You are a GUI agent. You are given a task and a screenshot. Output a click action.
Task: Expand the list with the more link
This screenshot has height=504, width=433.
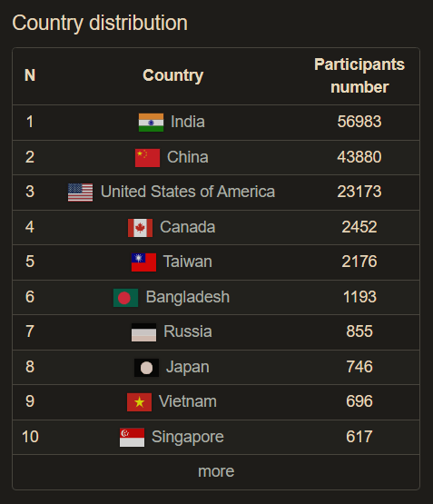coord(216,471)
